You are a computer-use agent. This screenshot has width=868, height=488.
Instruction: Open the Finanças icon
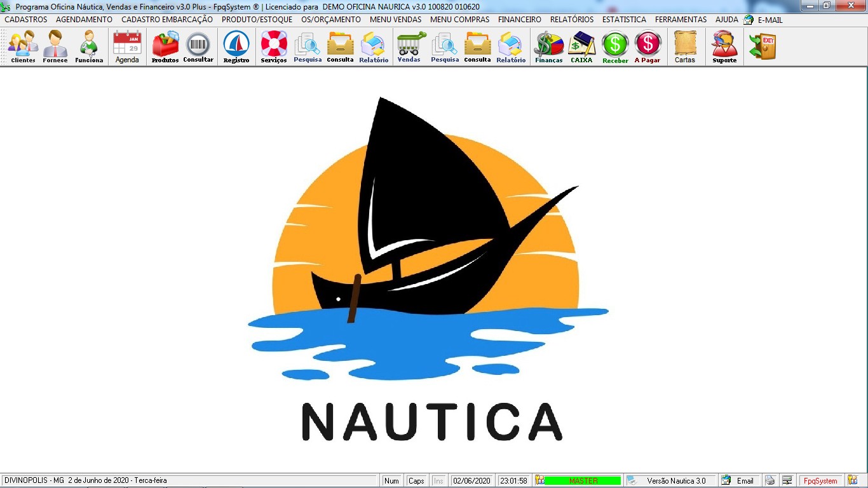point(549,47)
